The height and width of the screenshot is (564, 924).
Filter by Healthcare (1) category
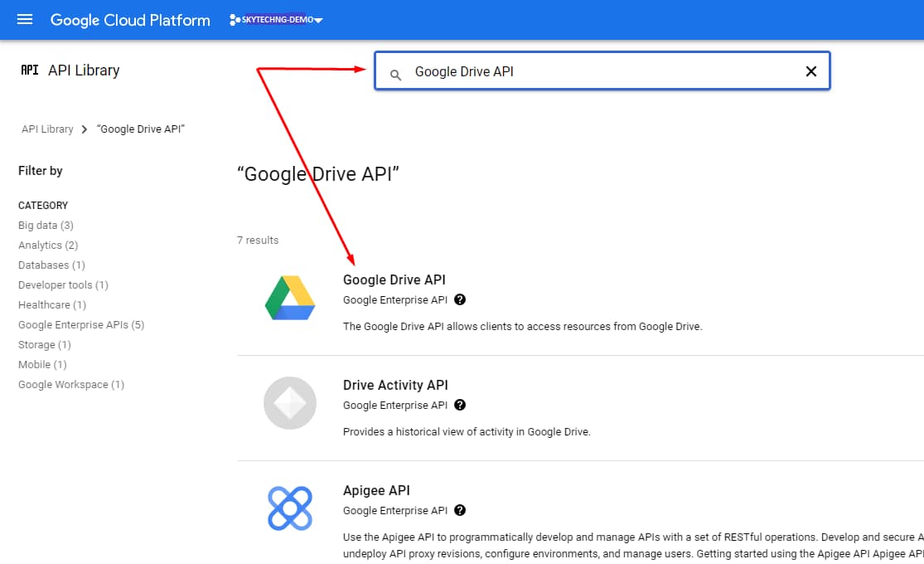coord(52,305)
